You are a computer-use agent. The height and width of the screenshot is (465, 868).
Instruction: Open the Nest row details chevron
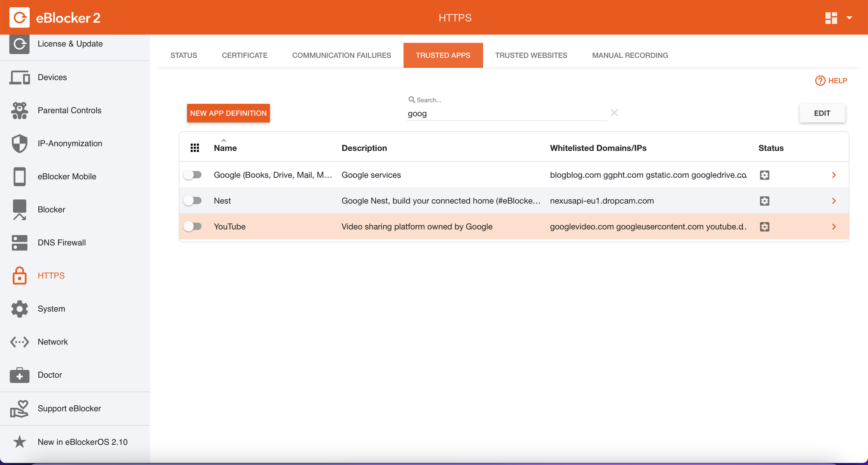click(x=834, y=201)
